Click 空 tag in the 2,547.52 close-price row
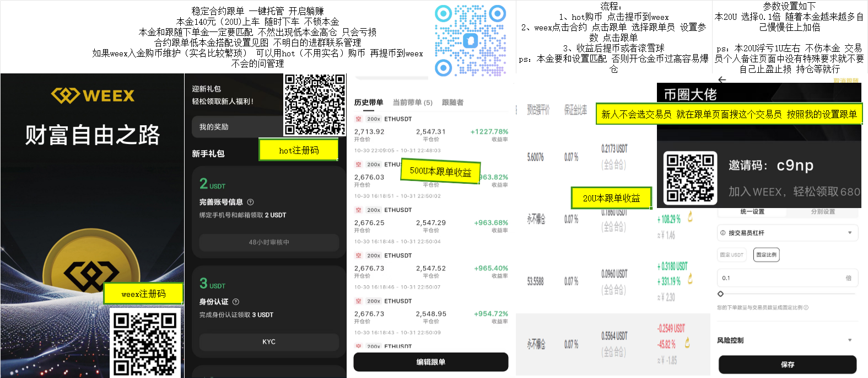The image size is (868, 378). pos(358,255)
